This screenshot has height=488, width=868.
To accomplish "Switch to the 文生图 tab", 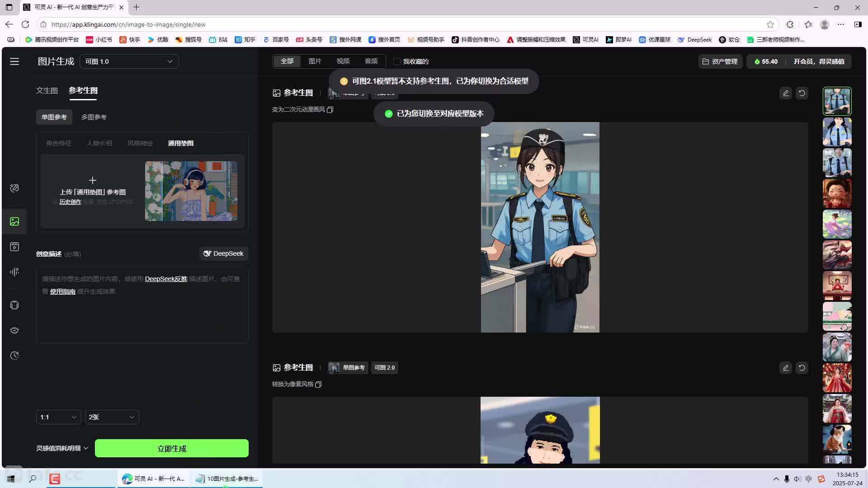I will [x=47, y=90].
